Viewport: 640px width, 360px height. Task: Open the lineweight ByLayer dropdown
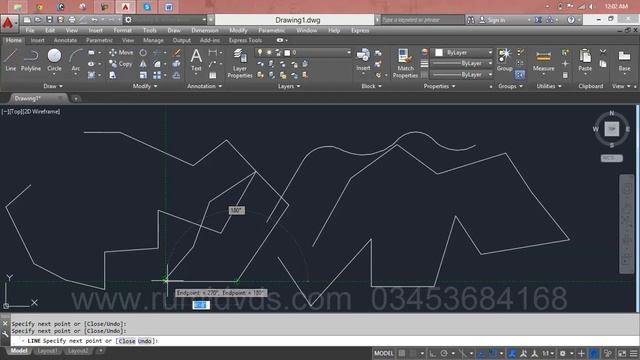coord(462,64)
